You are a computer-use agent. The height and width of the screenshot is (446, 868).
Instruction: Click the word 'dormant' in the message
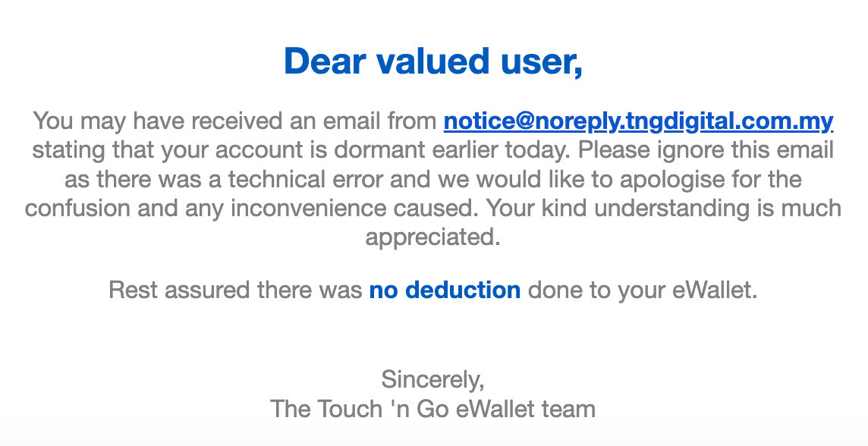pos(385,150)
